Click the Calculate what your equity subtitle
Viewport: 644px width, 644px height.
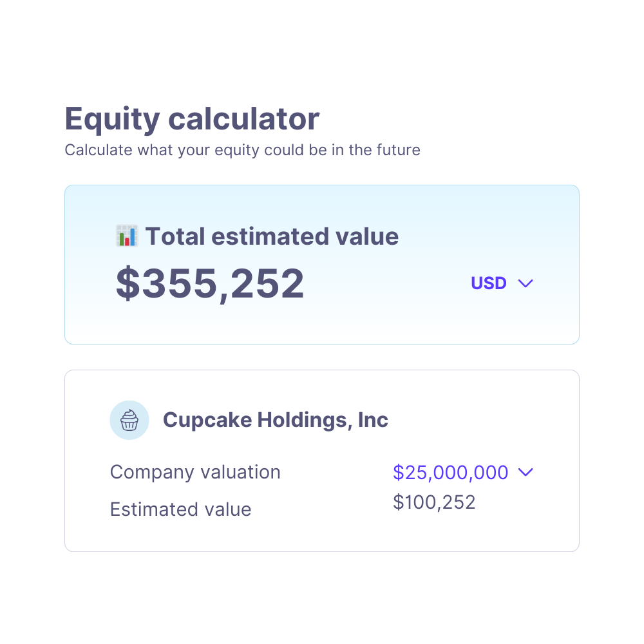click(242, 150)
